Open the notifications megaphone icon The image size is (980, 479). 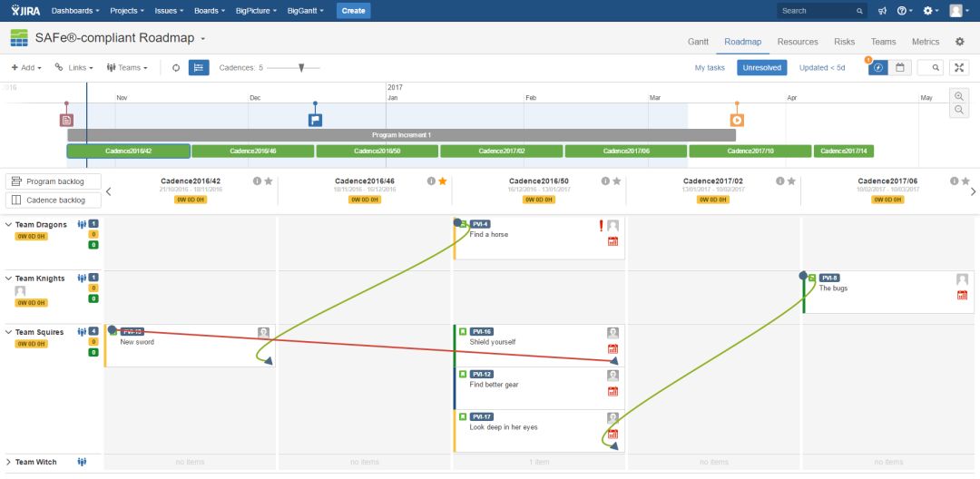(x=883, y=11)
